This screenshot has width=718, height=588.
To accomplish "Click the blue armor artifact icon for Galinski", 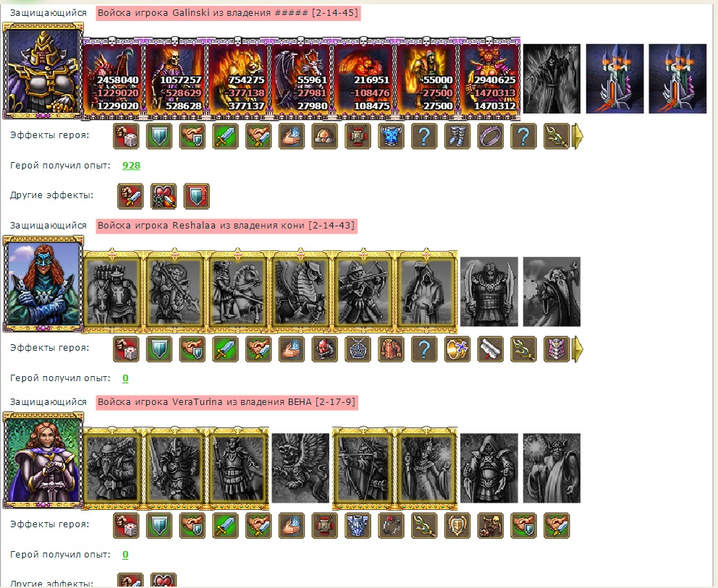I will coord(391,136).
